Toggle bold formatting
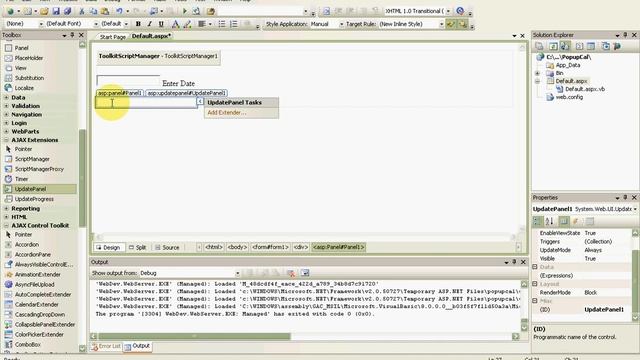 coord(138,24)
